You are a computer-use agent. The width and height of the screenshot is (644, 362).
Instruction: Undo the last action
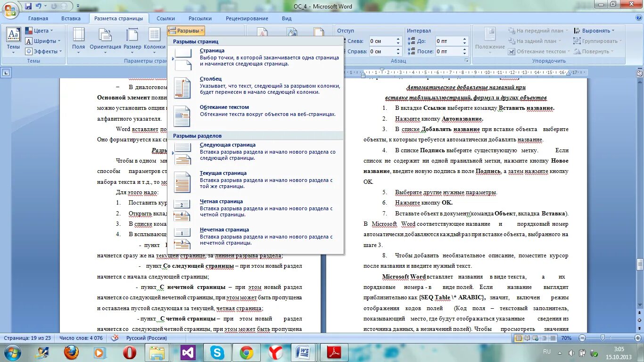39,6
